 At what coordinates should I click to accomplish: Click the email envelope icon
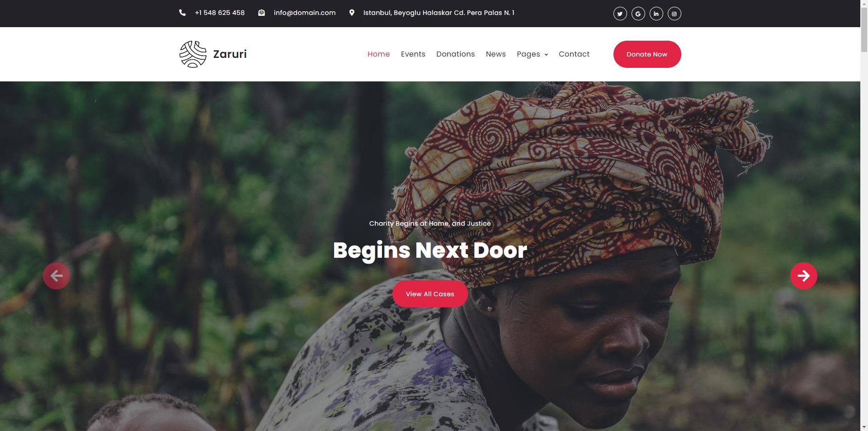(261, 13)
